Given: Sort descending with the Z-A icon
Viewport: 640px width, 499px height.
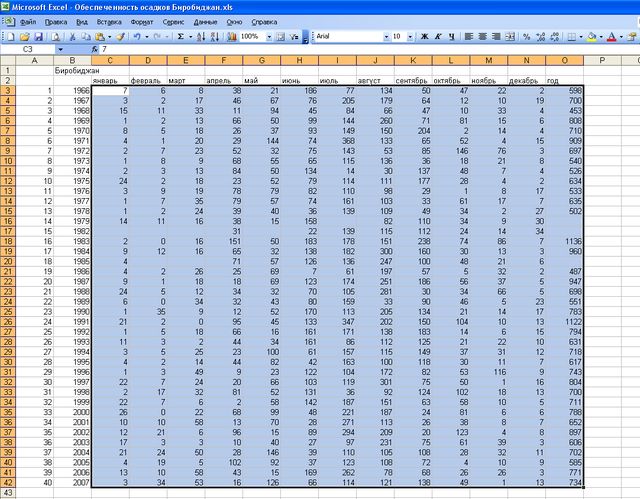Looking at the screenshot, I should (215, 37).
